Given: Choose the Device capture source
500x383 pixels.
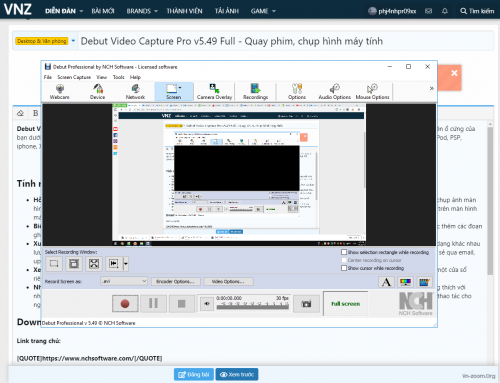Looking at the screenshot, I should pos(97,92).
